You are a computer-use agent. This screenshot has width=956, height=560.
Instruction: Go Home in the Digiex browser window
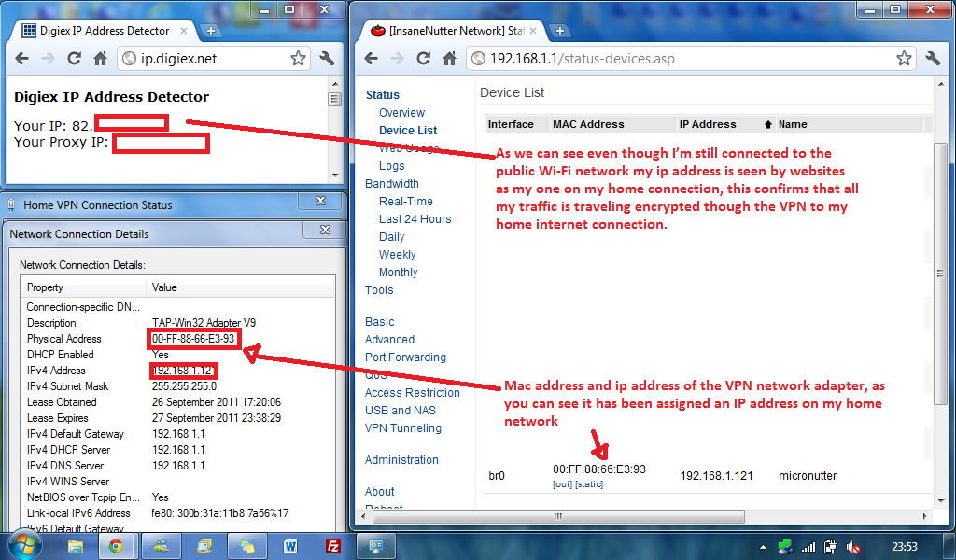pos(100,59)
